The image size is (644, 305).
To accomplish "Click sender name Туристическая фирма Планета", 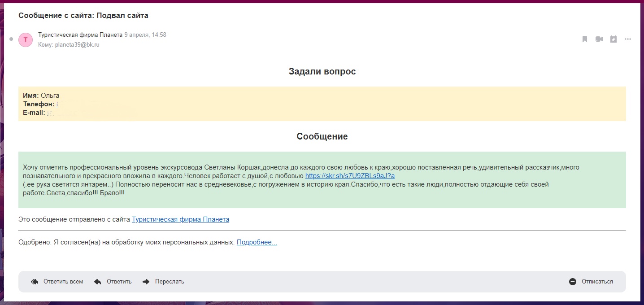I will (x=80, y=35).
